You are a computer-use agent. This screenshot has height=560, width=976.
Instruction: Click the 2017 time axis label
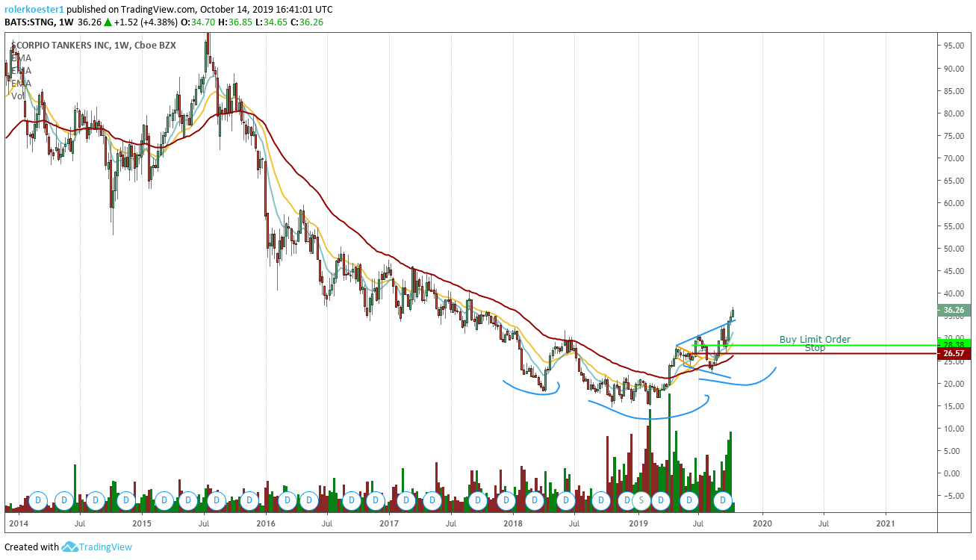388,525
